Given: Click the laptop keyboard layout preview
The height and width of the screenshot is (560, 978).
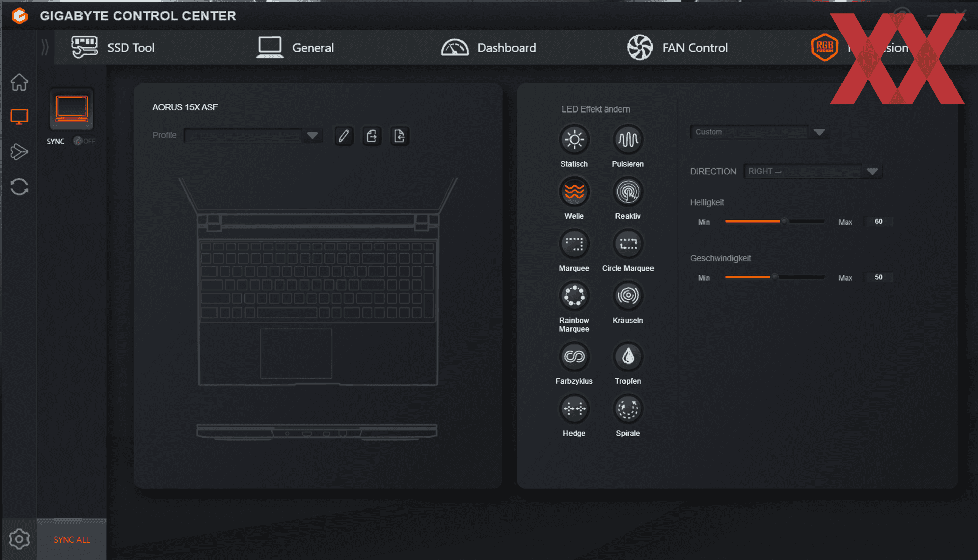Looking at the screenshot, I should 318,282.
